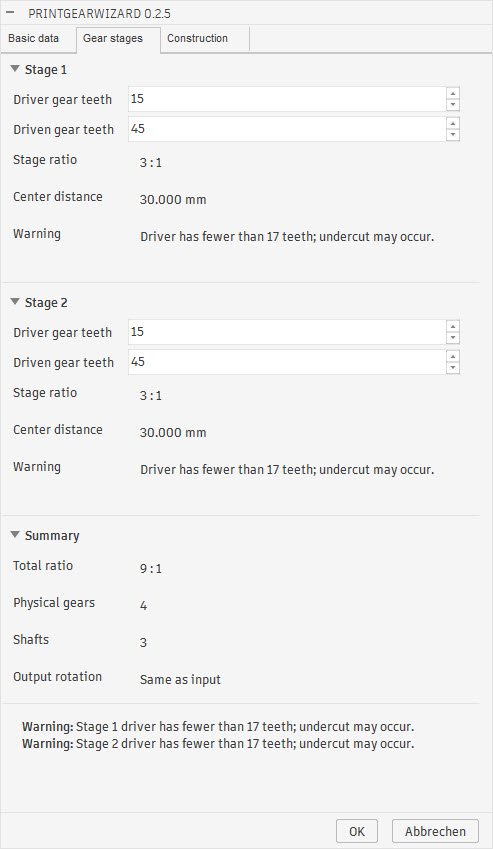Viewport: 493px width, 849px height.
Task: Increase Stage 1 driven gear teeth
Action: click(x=453, y=123)
